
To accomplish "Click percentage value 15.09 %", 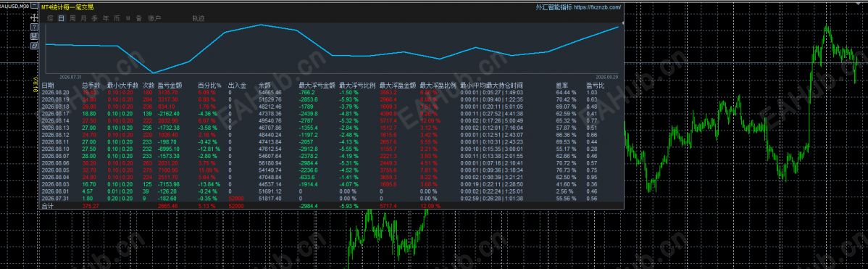I will [x=208, y=170].
